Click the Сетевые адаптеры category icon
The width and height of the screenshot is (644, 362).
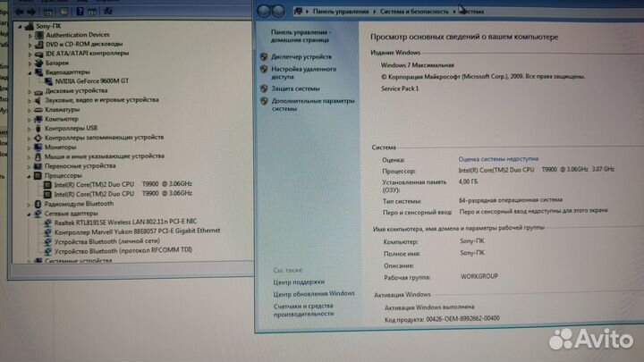(x=38, y=214)
